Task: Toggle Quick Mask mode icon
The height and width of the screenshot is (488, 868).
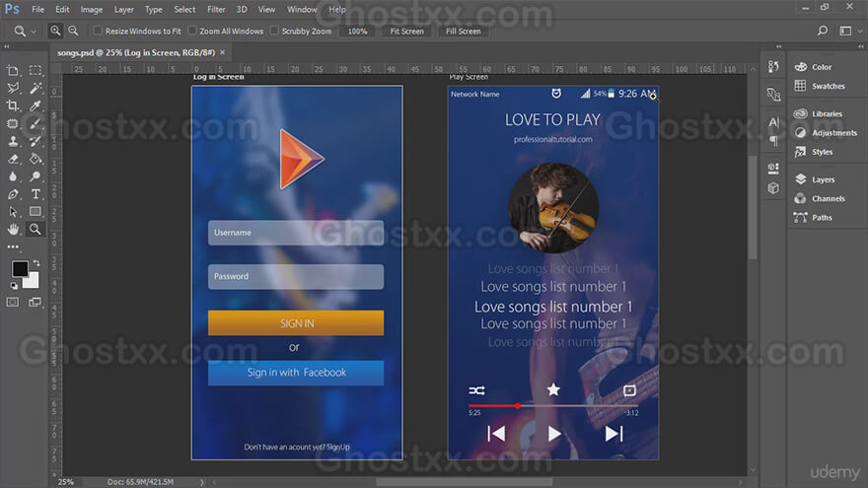Action: tap(13, 302)
